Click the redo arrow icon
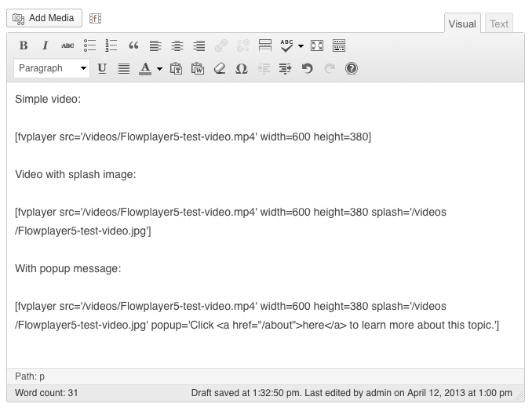The image size is (532, 411). click(330, 68)
